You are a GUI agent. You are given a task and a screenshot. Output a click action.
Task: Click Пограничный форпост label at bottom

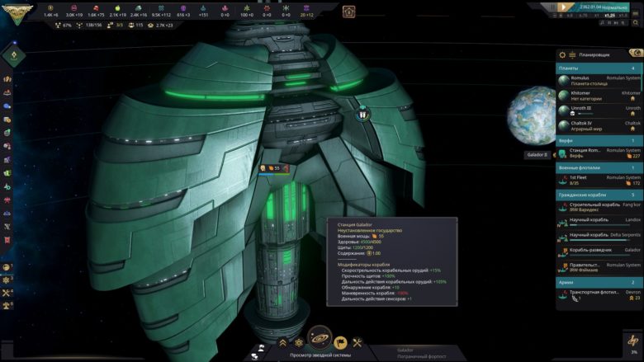coord(421,357)
